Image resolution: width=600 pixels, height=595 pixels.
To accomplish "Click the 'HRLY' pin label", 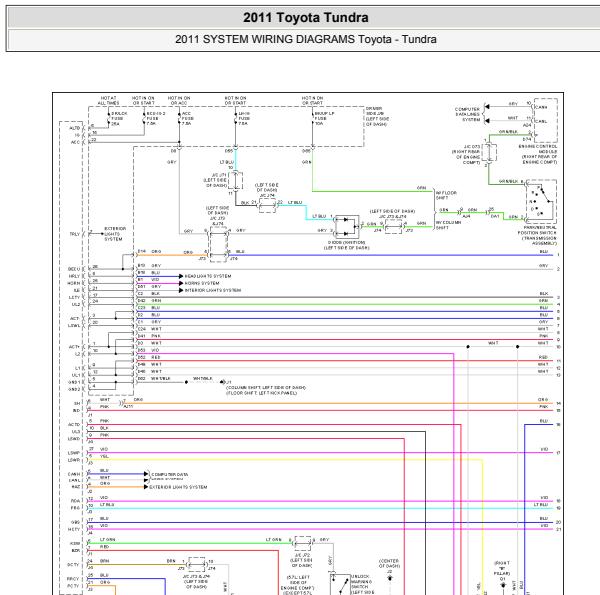I will tap(74, 276).
